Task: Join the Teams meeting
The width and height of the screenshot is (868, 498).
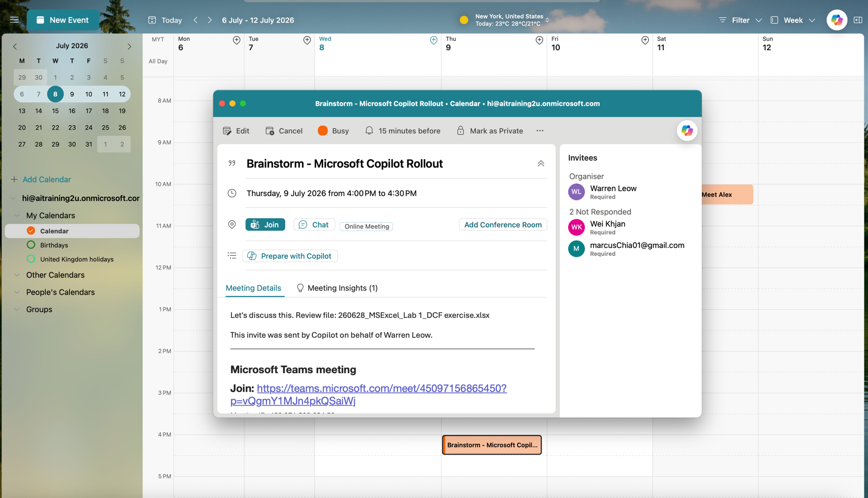Action: click(265, 224)
